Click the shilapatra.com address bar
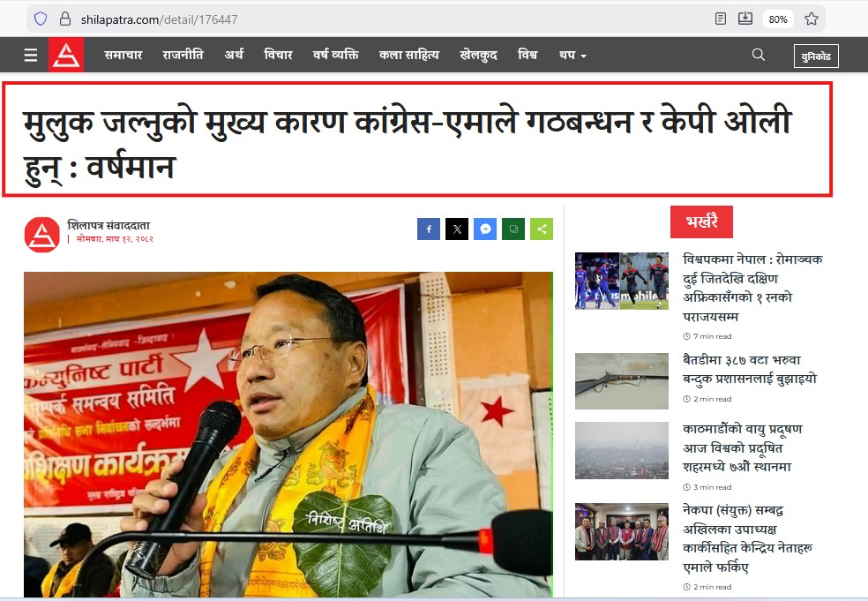Screen dimensions: 868x601 pyautogui.click(x=387, y=19)
